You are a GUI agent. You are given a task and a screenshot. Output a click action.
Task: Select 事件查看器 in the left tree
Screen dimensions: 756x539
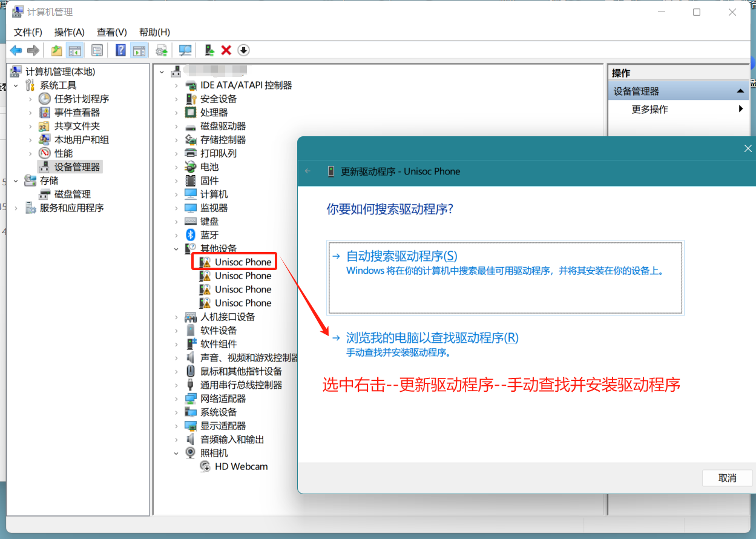point(77,113)
